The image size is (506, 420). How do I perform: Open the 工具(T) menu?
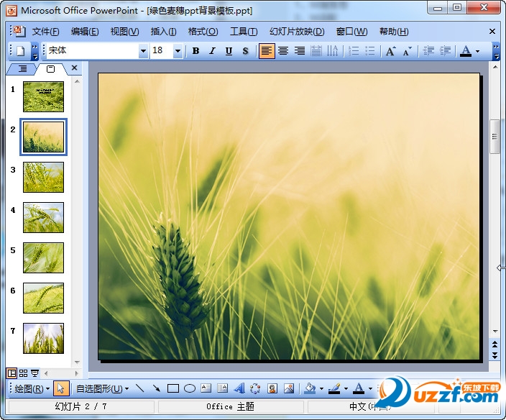(244, 32)
